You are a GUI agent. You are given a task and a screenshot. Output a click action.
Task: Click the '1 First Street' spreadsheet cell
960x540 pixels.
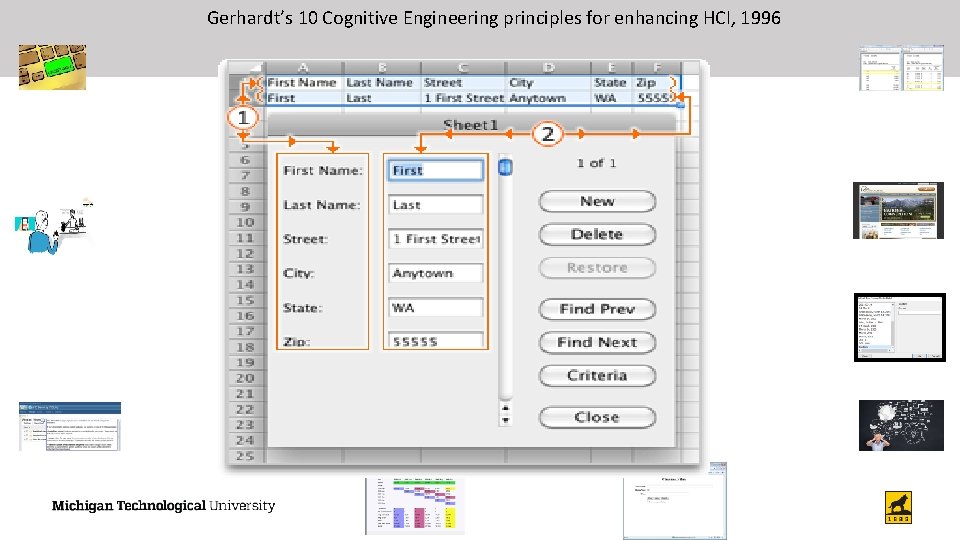click(x=463, y=98)
